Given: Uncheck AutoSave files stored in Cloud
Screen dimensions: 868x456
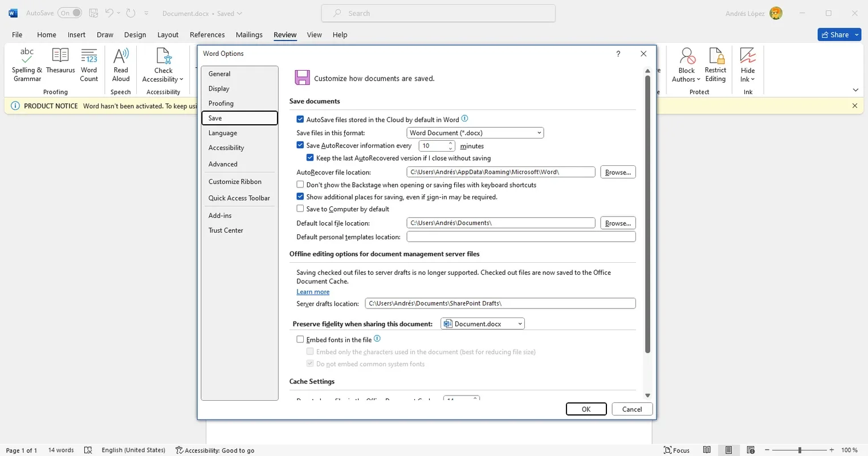Looking at the screenshot, I should tap(300, 119).
